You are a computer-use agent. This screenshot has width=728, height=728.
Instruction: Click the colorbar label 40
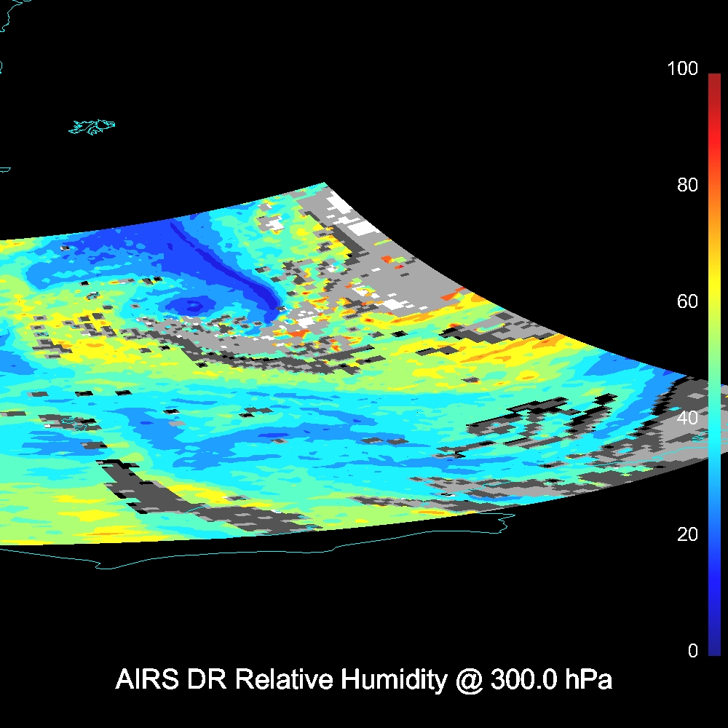point(687,418)
